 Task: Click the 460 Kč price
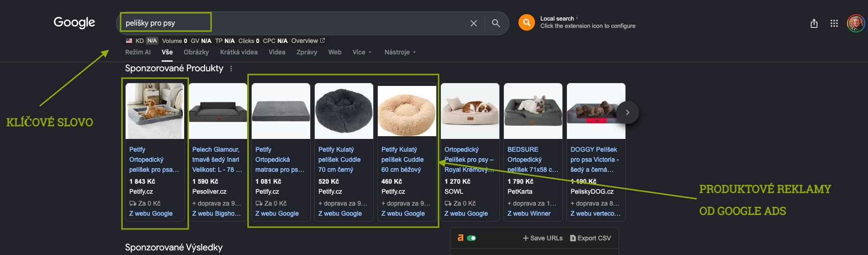click(392, 181)
